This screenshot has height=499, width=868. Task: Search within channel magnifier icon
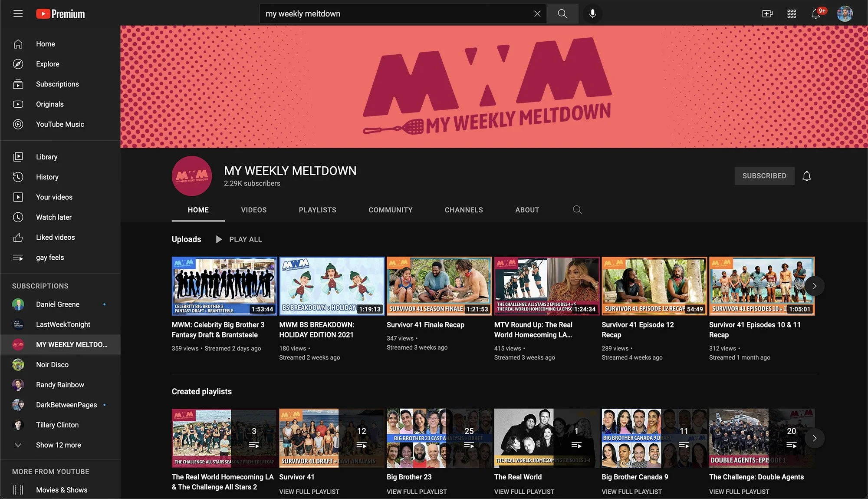577,210
